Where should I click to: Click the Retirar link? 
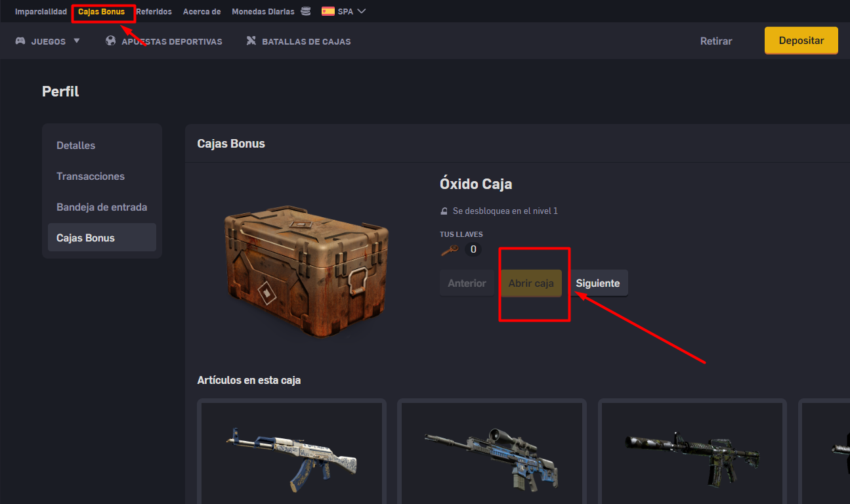(x=716, y=41)
